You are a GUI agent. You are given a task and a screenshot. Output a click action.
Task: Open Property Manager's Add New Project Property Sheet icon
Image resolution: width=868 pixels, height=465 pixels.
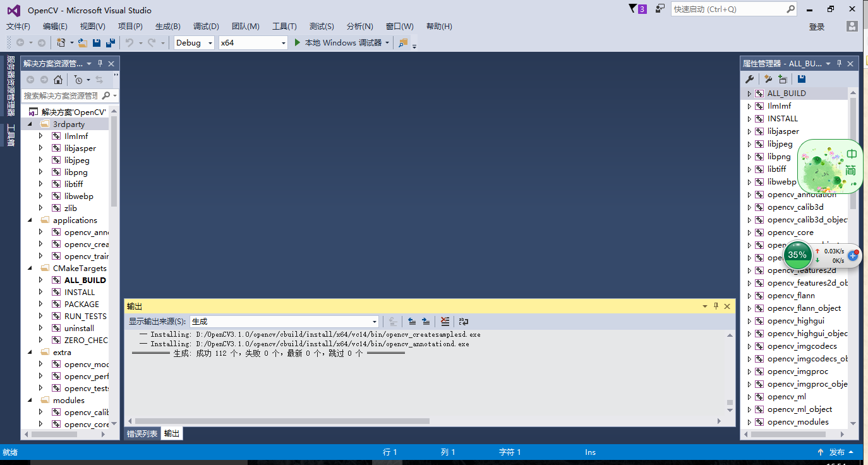click(783, 79)
